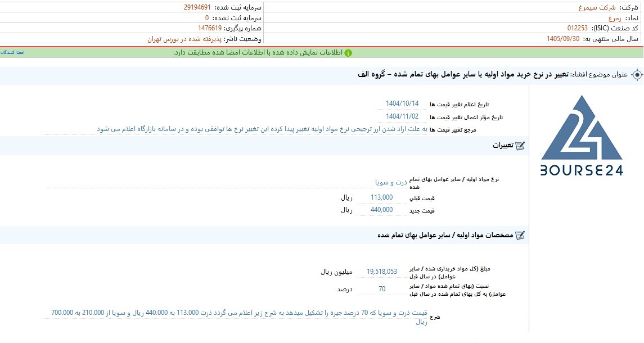
Task: Open the امضا کنندگان signers link
Action: click(12, 53)
